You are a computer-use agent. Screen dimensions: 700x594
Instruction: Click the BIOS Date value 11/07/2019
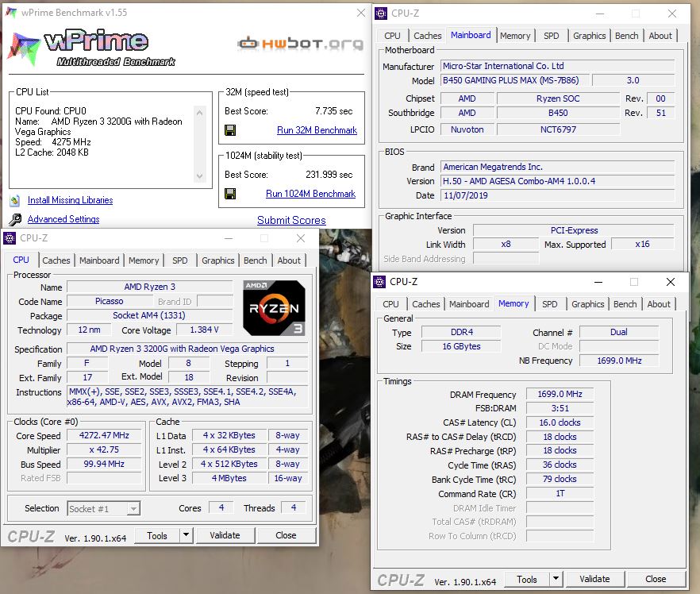point(558,195)
